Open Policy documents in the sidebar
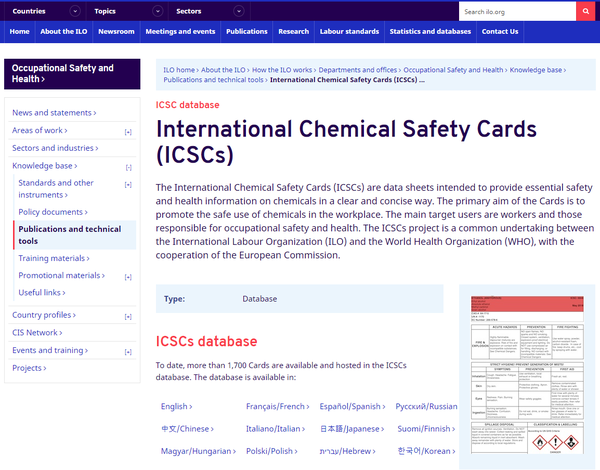 click(x=53, y=212)
